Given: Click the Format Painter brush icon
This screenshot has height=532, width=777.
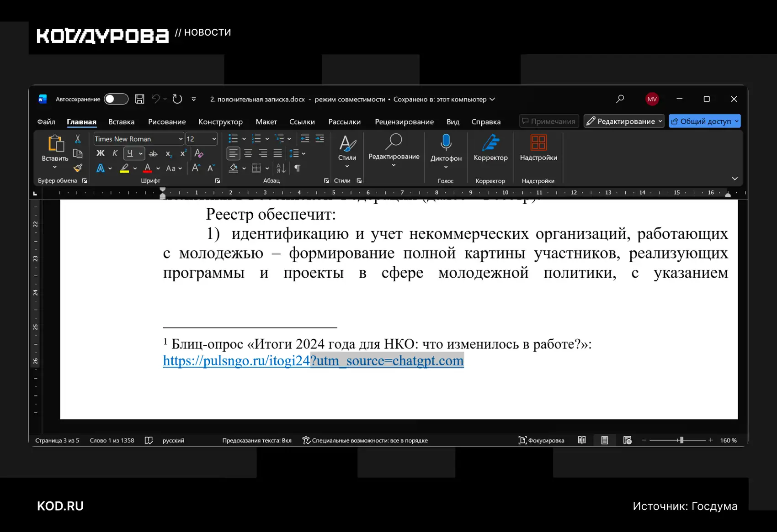Looking at the screenshot, I should coord(78,168).
